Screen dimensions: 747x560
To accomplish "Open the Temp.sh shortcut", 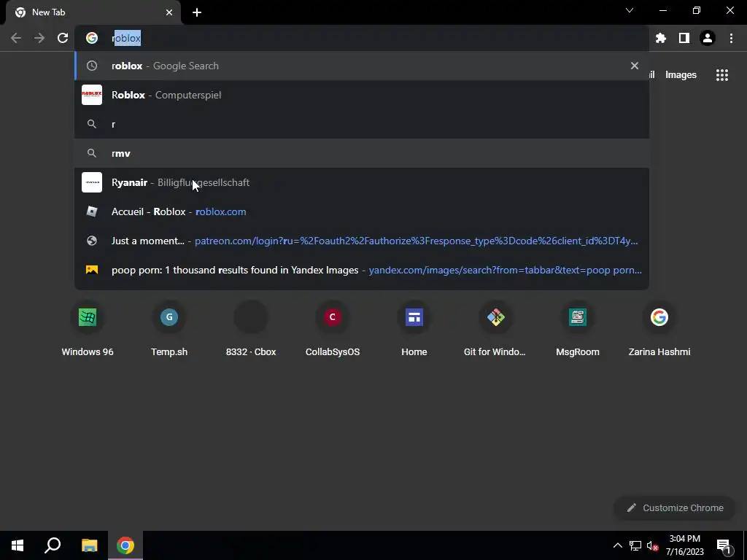I will (169, 330).
